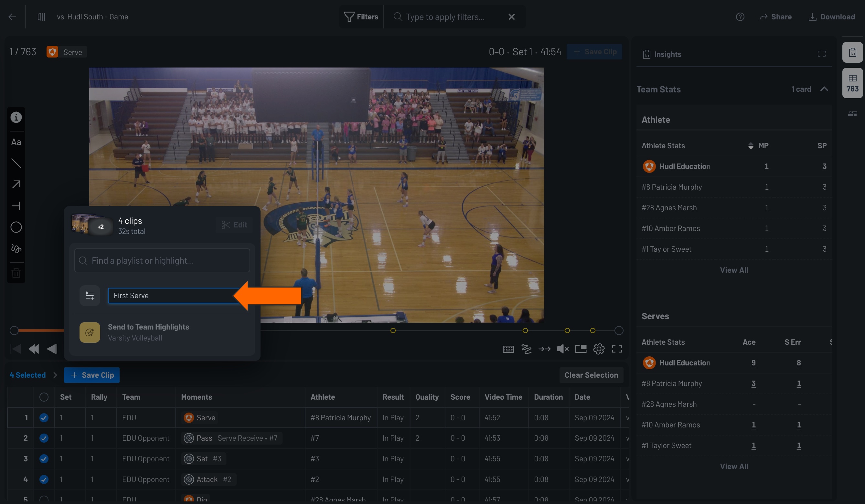Sort Athlete Stats by MP column
Viewport: 865px width, 504px height.
[x=751, y=145]
